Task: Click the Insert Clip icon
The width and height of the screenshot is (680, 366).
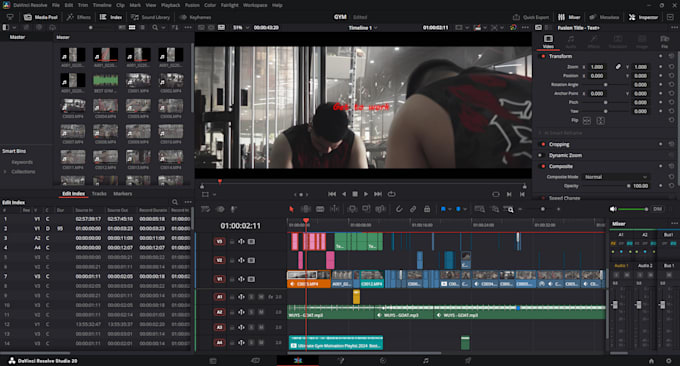Action: (352, 209)
